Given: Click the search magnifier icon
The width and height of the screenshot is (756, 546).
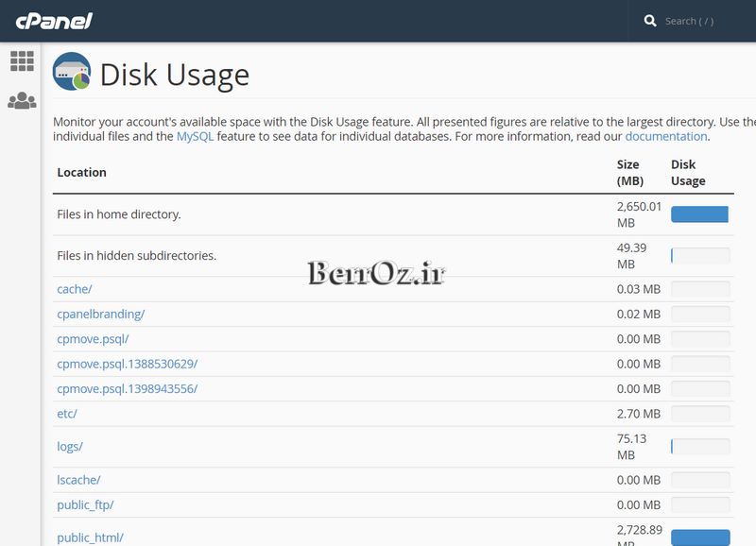Looking at the screenshot, I should 650,21.
